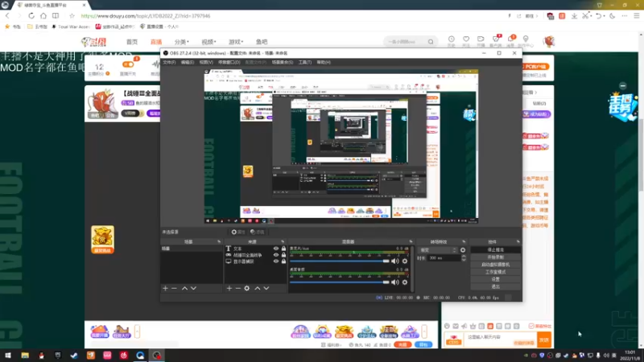This screenshot has height=362, width=644.
Task: Move selected source up with arrow icon
Action: pyautogui.click(x=258, y=289)
